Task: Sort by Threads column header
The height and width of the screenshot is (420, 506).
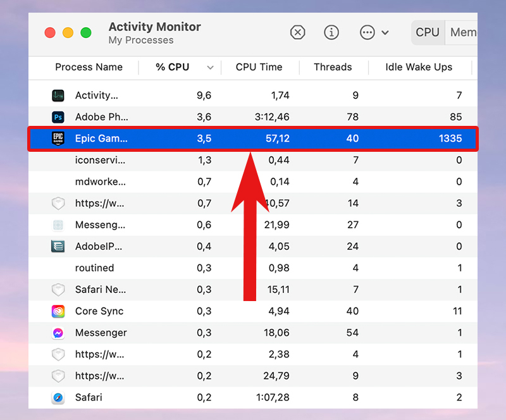Action: [333, 67]
